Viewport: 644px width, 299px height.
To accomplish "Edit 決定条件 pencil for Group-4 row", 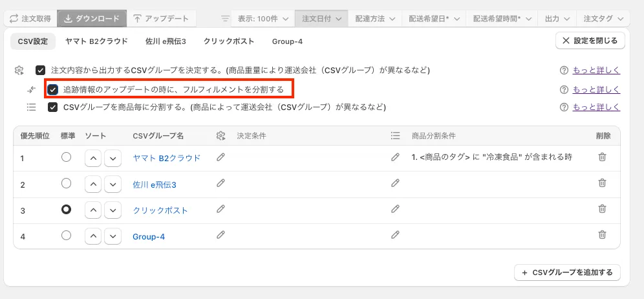I will click(220, 236).
